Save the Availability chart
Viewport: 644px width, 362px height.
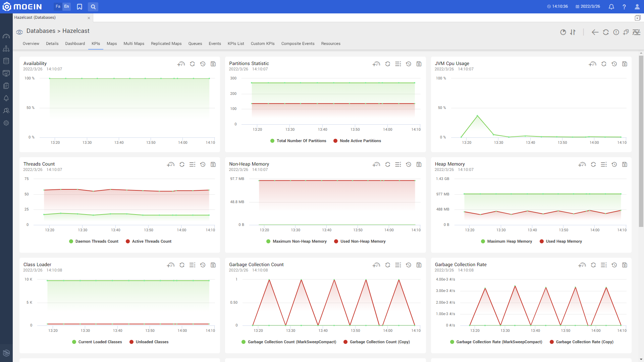pyautogui.click(x=213, y=64)
